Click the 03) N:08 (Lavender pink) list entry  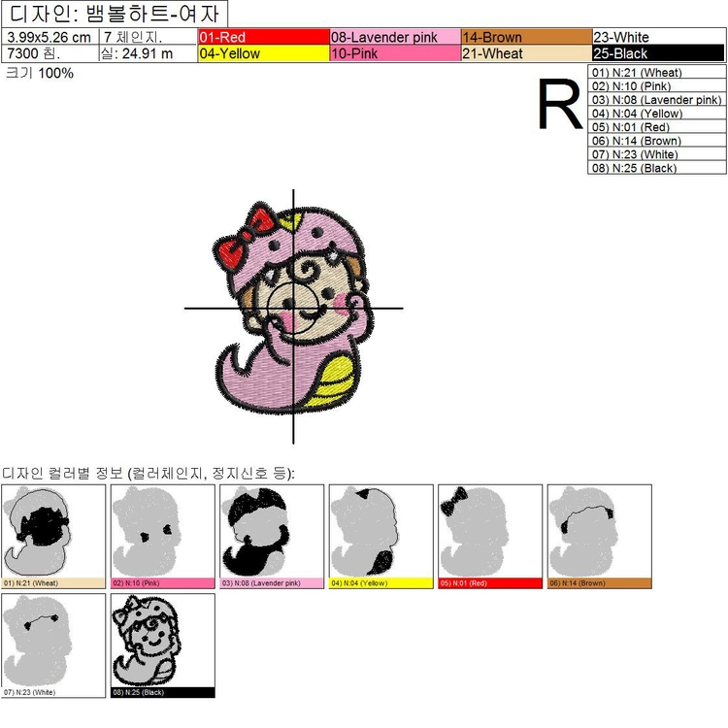point(656,99)
